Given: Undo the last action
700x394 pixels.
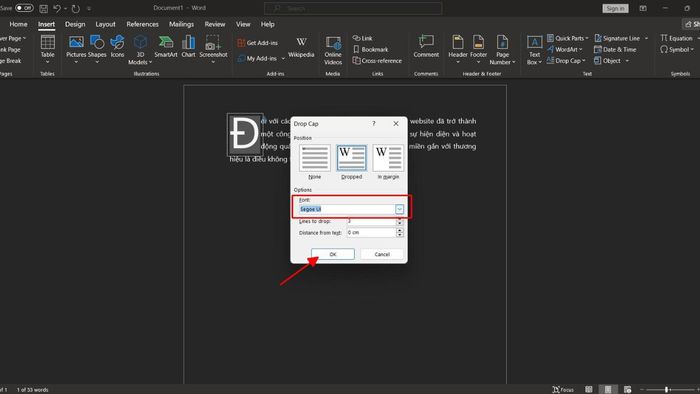Looking at the screenshot, I should click(57, 8).
